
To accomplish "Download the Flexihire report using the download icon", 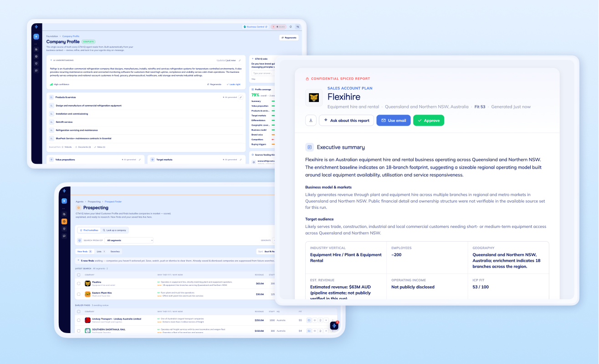I will (x=311, y=120).
